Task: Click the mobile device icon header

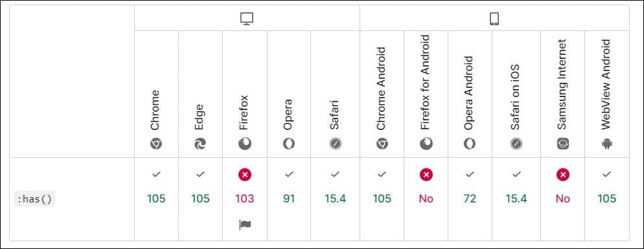Action: [494, 19]
